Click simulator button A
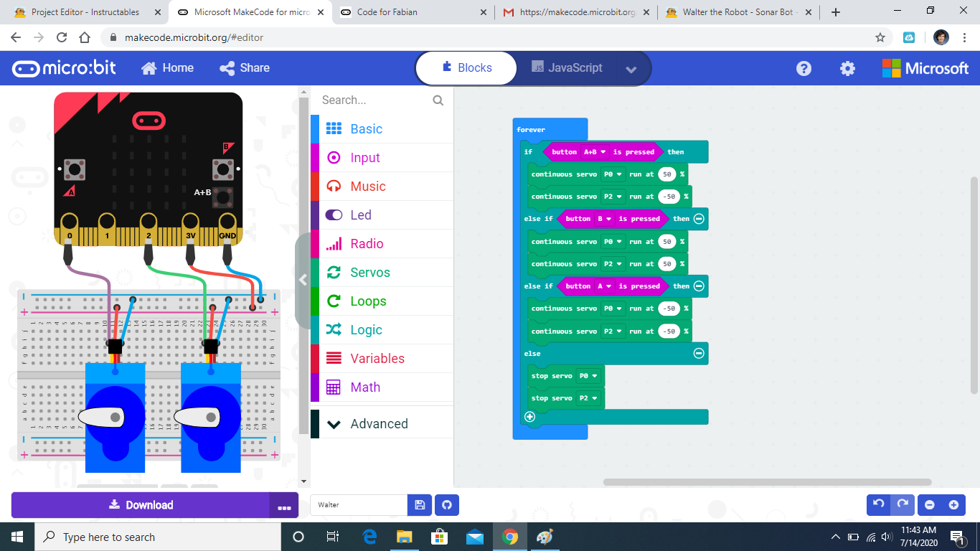 (x=73, y=169)
